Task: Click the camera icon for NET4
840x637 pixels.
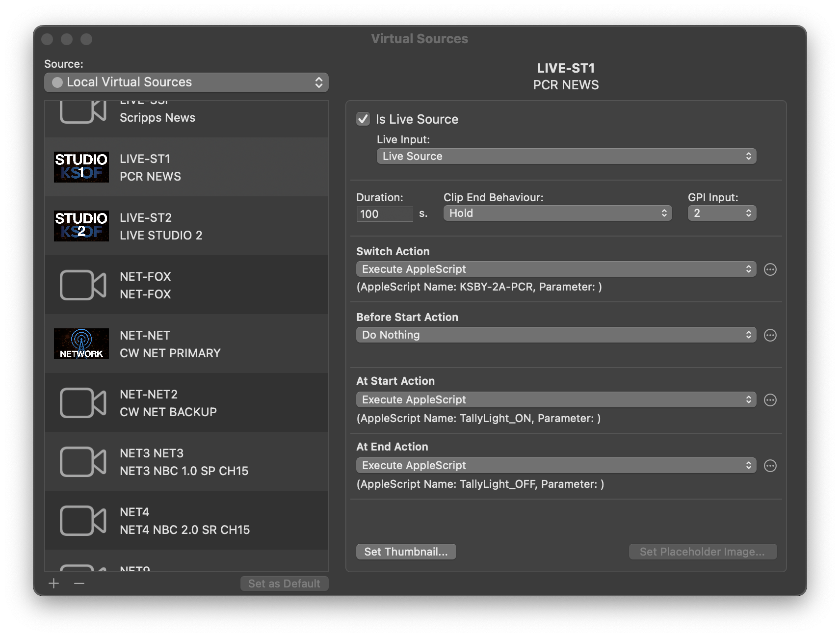Action: pyautogui.click(x=83, y=520)
